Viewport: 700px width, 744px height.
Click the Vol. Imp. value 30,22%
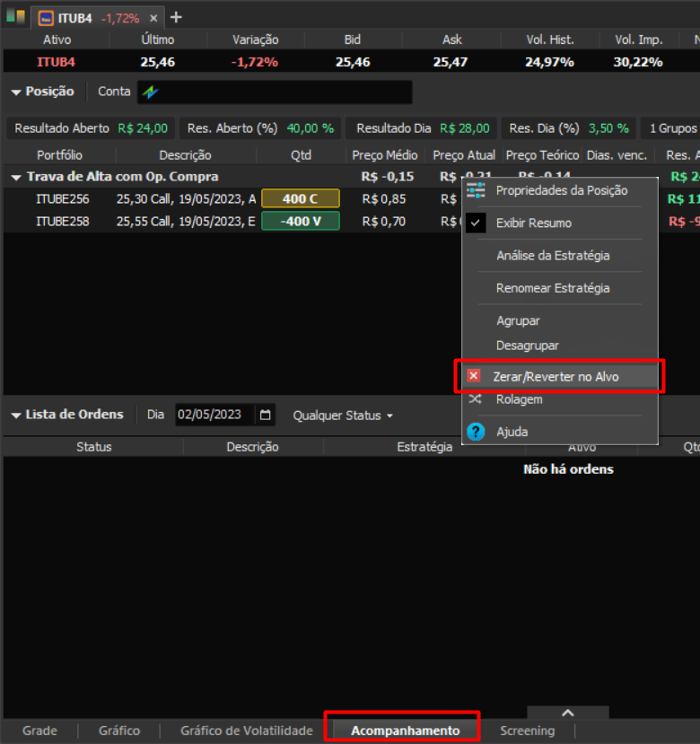638,62
